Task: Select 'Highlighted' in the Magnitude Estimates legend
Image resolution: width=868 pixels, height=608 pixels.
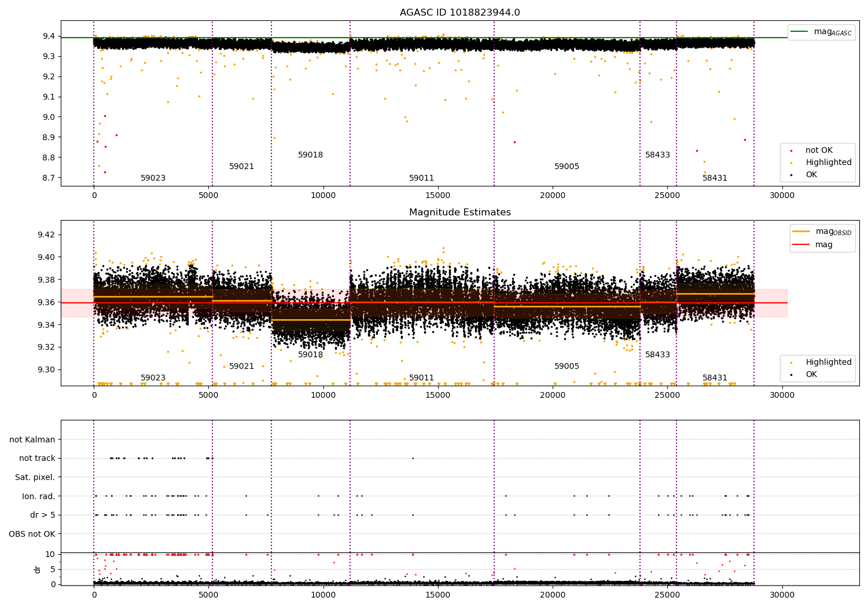Action: (828, 362)
